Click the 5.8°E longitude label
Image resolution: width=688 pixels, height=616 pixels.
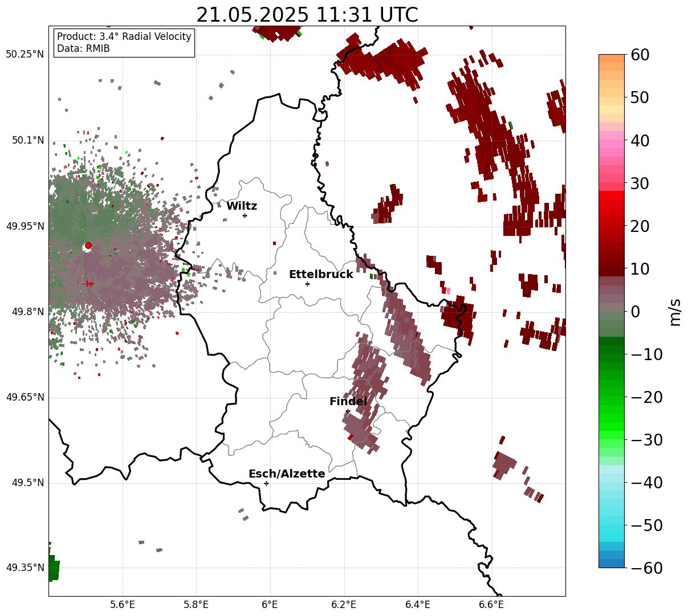(196, 605)
